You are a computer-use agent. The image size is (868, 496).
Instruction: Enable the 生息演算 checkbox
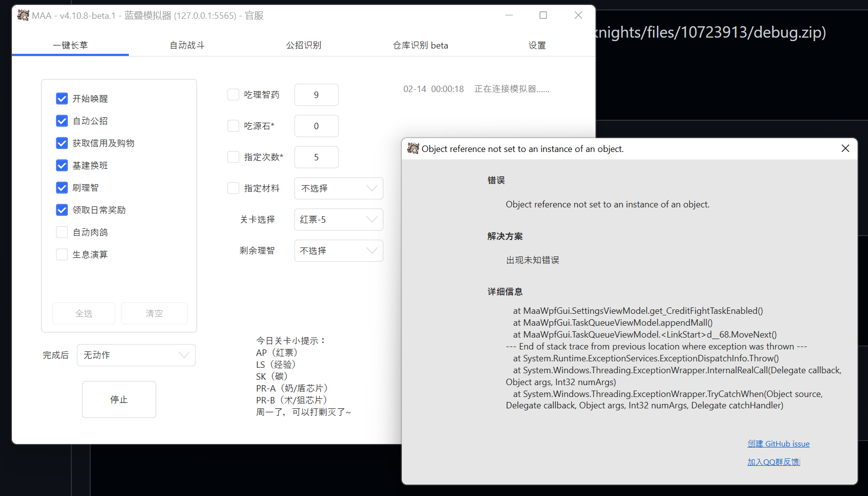[x=61, y=254]
